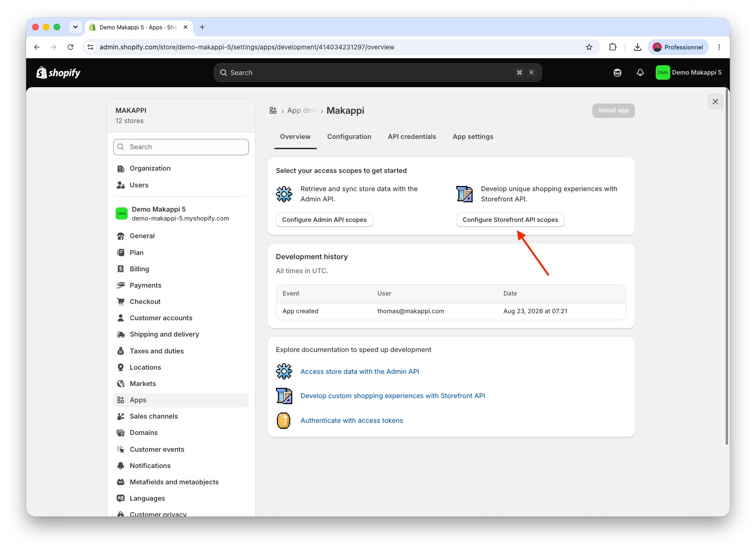The width and height of the screenshot is (756, 551).
Task: Close the settings panel with the X
Action: 715,102
